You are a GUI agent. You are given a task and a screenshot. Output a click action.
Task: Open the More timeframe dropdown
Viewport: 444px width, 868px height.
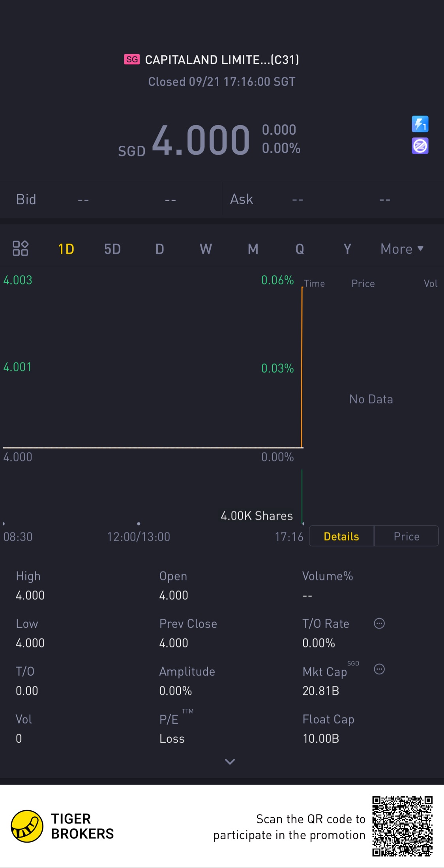point(402,249)
